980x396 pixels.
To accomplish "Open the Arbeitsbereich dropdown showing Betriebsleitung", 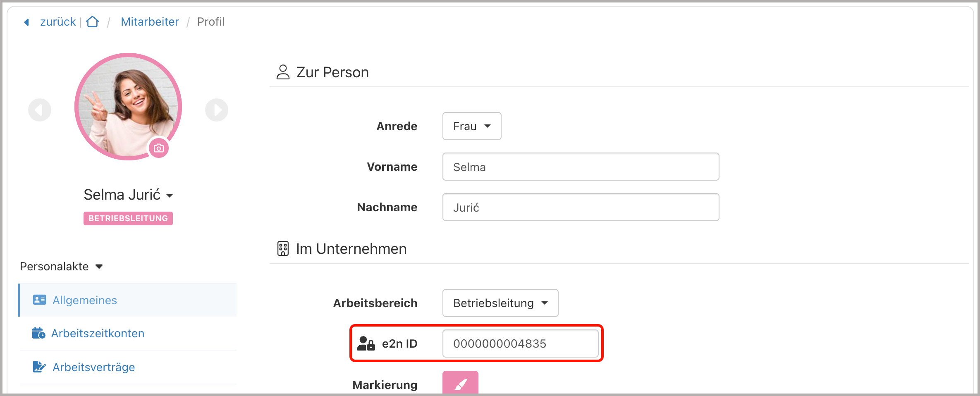I will 500,303.
